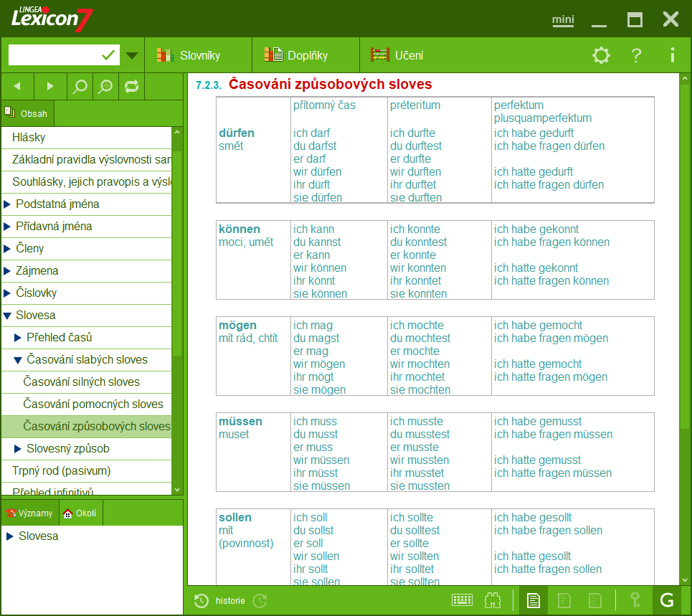Open the settings gear icon
692x616 pixels.
click(x=601, y=55)
